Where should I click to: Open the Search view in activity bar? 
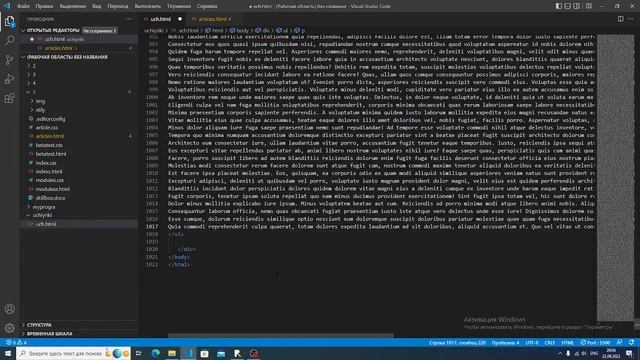tap(9, 40)
